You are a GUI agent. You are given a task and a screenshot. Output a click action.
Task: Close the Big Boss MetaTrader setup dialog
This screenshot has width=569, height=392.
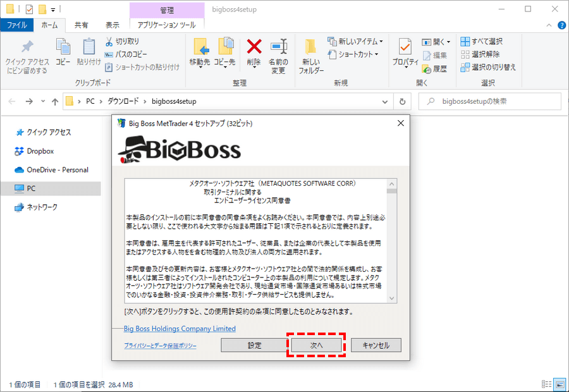coord(401,123)
